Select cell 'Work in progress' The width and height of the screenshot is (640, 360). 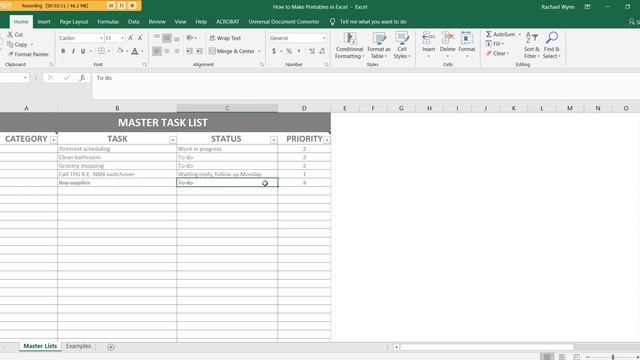coord(227,149)
